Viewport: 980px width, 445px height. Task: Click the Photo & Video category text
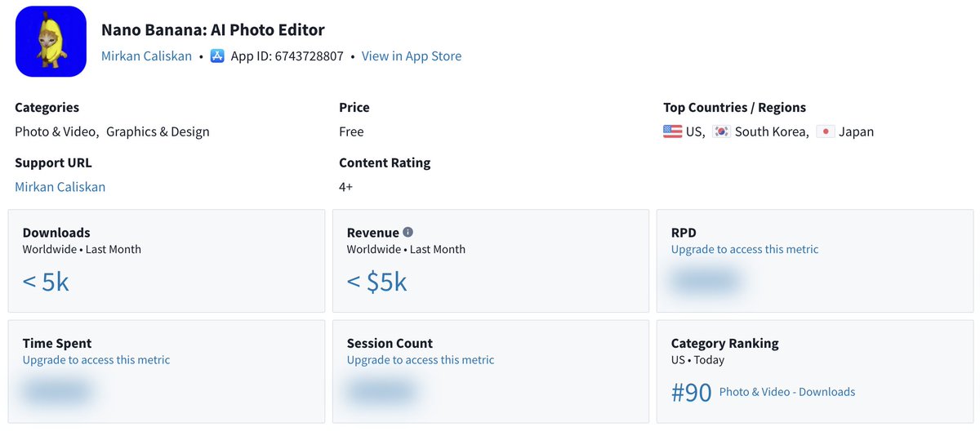click(x=57, y=131)
